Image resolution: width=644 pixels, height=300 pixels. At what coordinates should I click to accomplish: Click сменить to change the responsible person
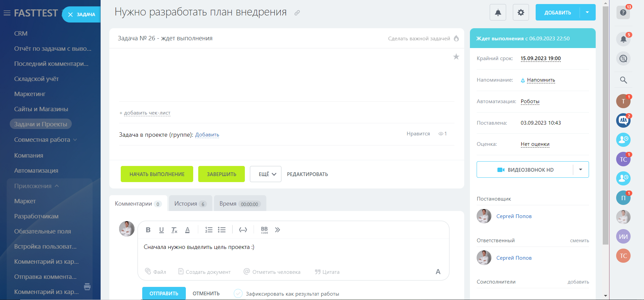[x=580, y=241]
